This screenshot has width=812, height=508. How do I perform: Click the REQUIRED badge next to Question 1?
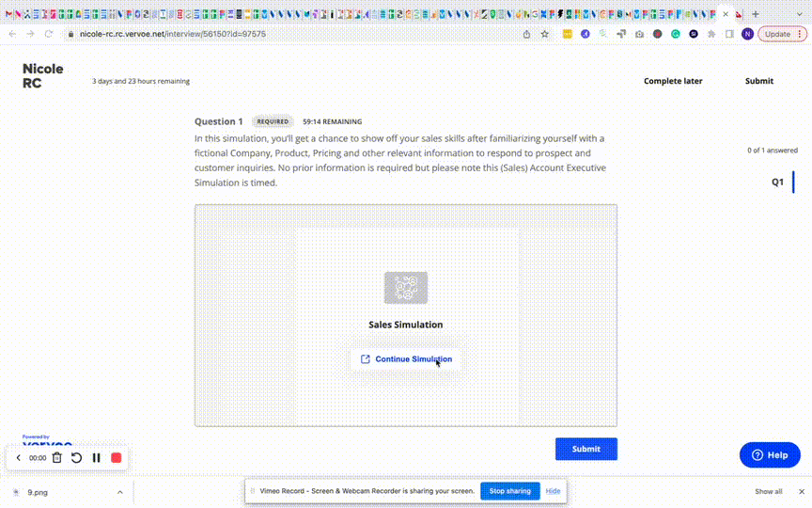pos(273,121)
